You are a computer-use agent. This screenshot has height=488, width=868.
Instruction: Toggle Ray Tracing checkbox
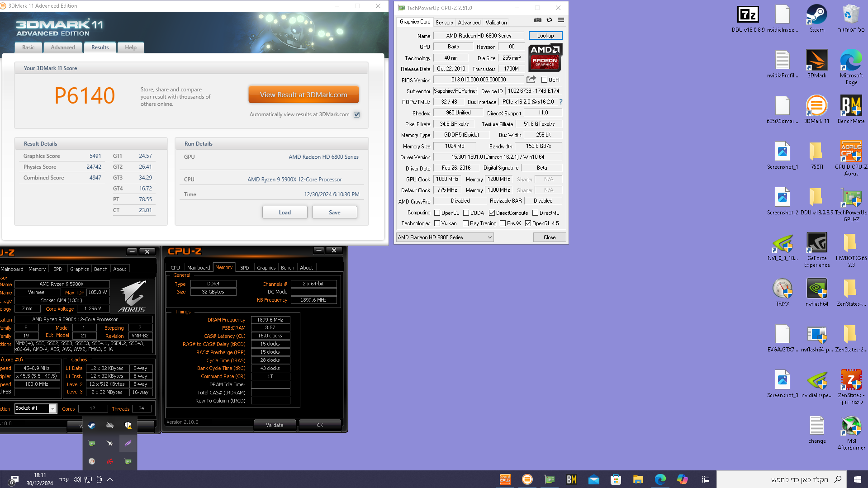click(x=465, y=223)
